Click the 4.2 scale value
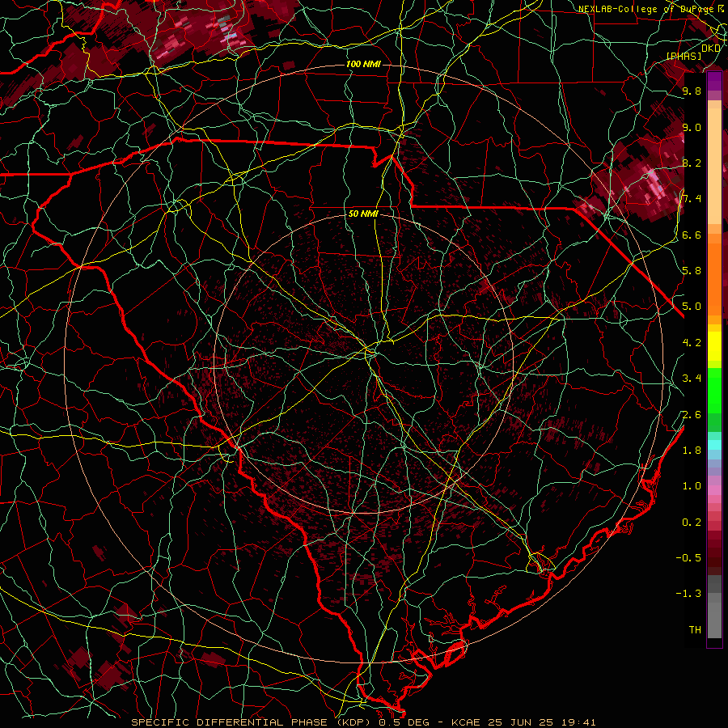Screen dimensions: 728x728 click(x=692, y=343)
